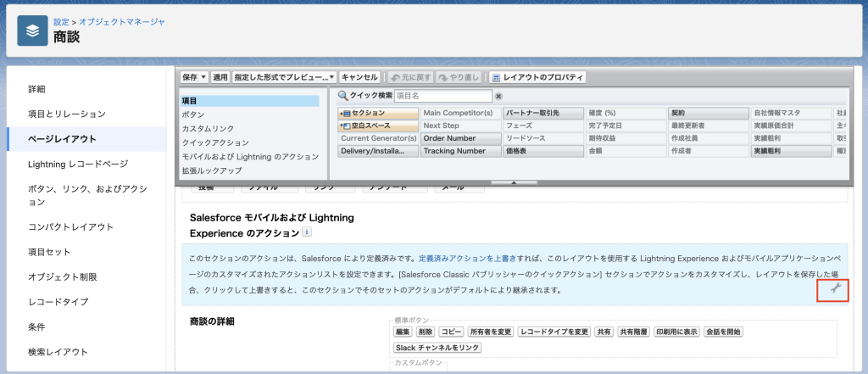
Task: Select モバイルおよび Lightning のアクション category
Action: tap(250, 157)
